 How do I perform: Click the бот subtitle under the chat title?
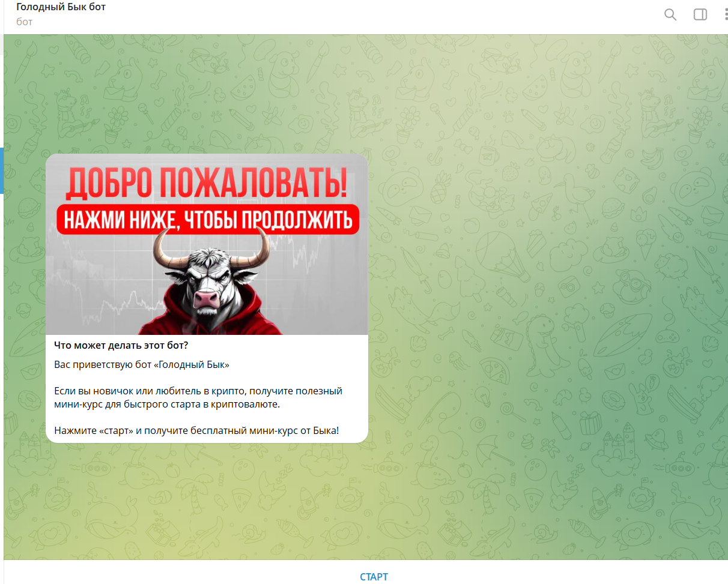(23, 23)
